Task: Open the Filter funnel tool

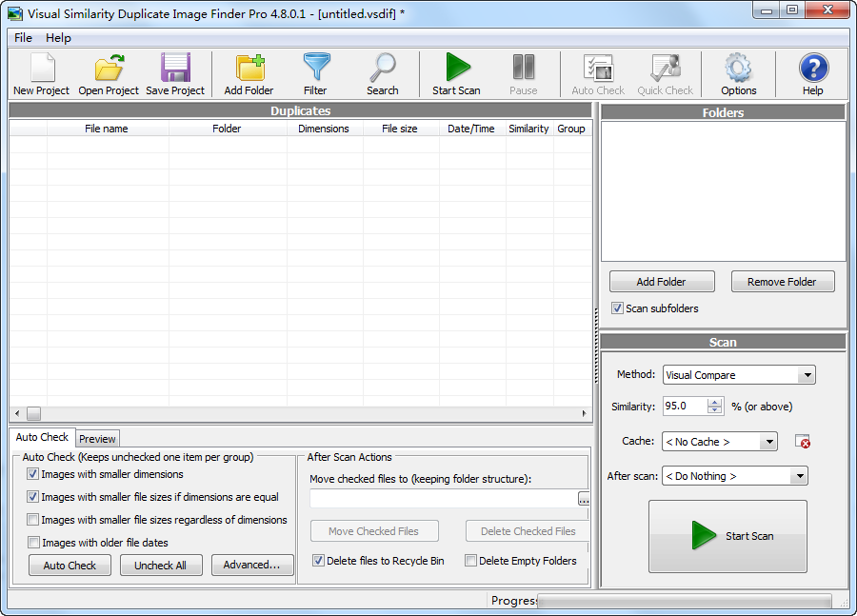Action: pos(315,69)
